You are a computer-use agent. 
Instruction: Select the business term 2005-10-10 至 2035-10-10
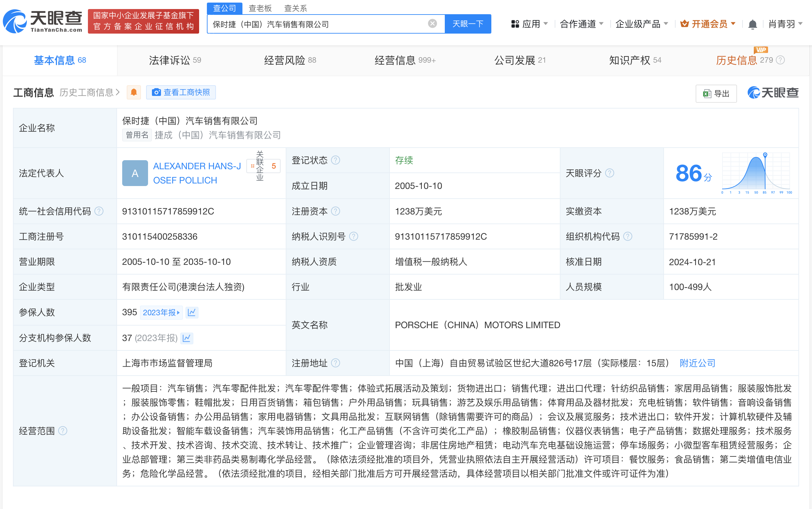point(176,262)
